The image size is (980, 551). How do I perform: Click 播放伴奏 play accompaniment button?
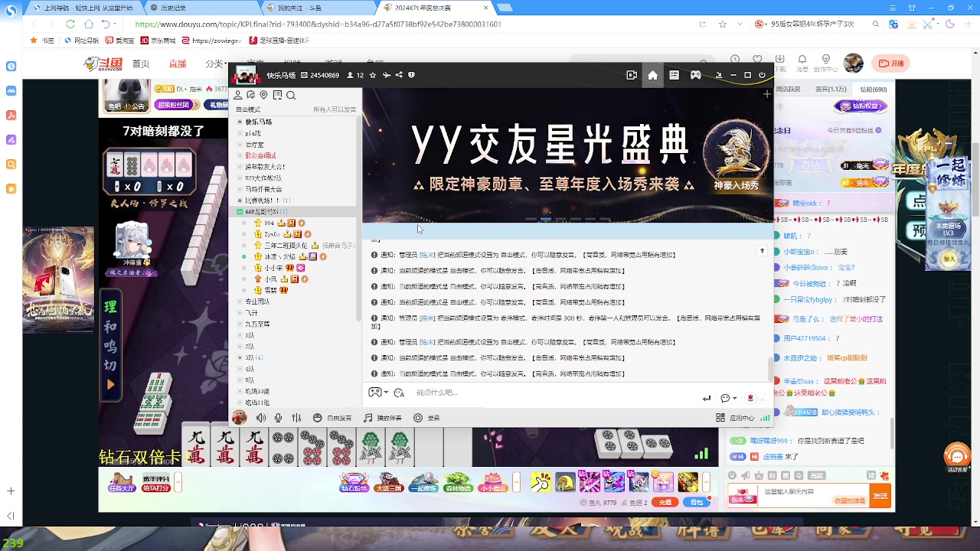point(383,418)
